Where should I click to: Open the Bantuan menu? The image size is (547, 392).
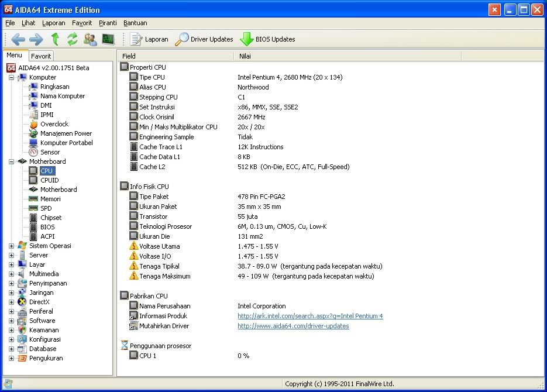coord(135,23)
